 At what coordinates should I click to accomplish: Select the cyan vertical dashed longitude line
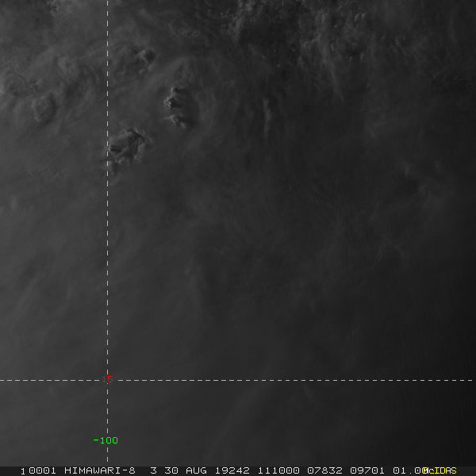coord(107,231)
